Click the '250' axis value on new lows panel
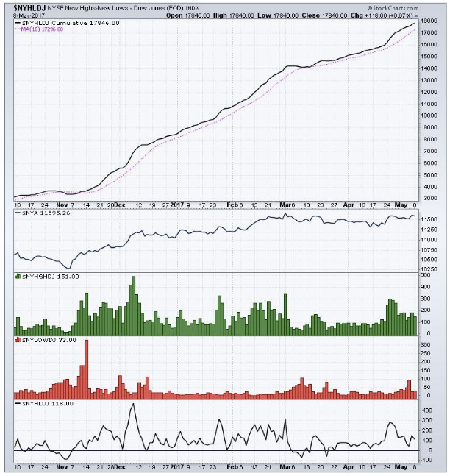The image size is (450, 476). 425,353
